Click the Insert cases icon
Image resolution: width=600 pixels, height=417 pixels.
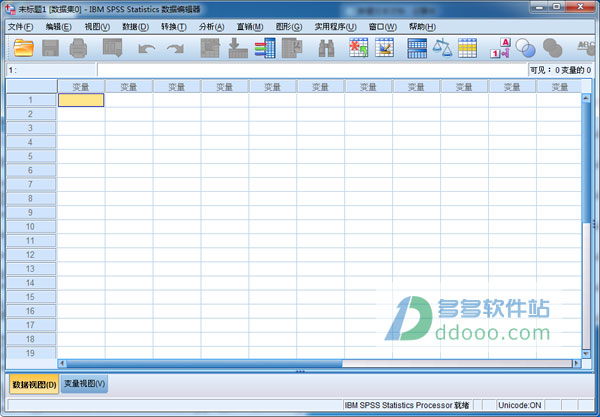(x=359, y=48)
